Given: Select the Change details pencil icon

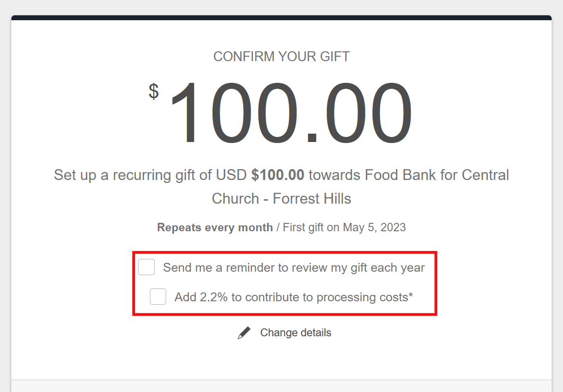Looking at the screenshot, I should (243, 332).
